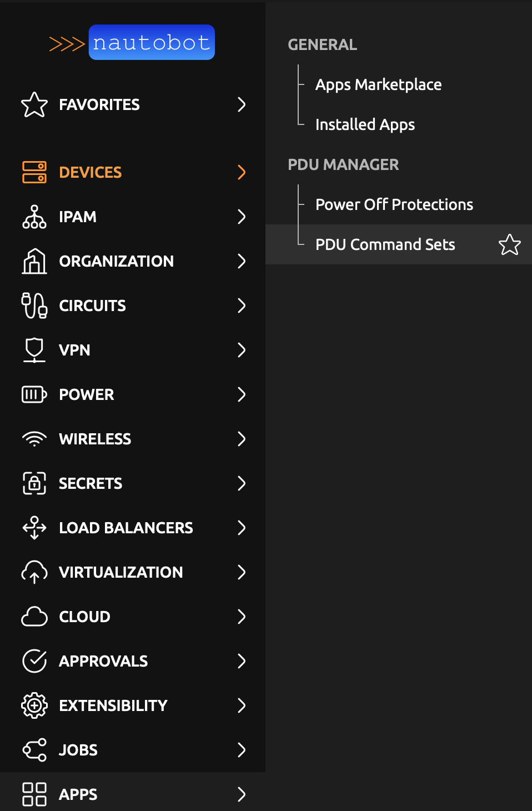This screenshot has height=811, width=532.
Task: Expand the Extensibility chevron
Action: click(x=242, y=705)
